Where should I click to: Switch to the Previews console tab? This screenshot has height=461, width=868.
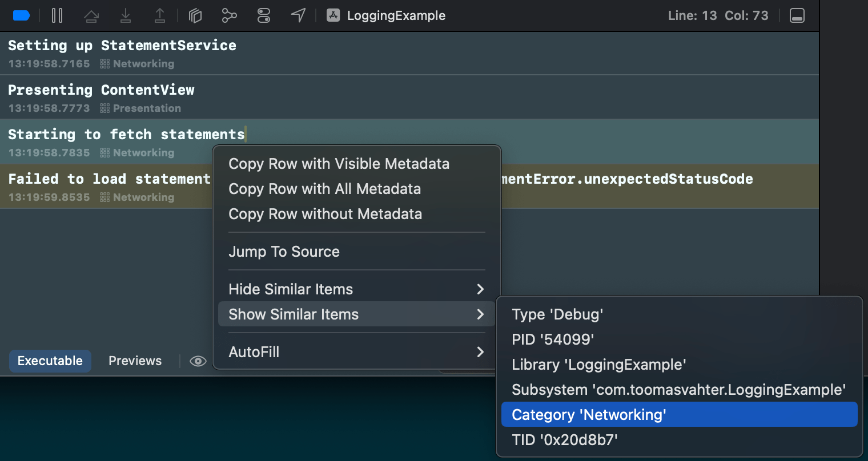pos(135,361)
